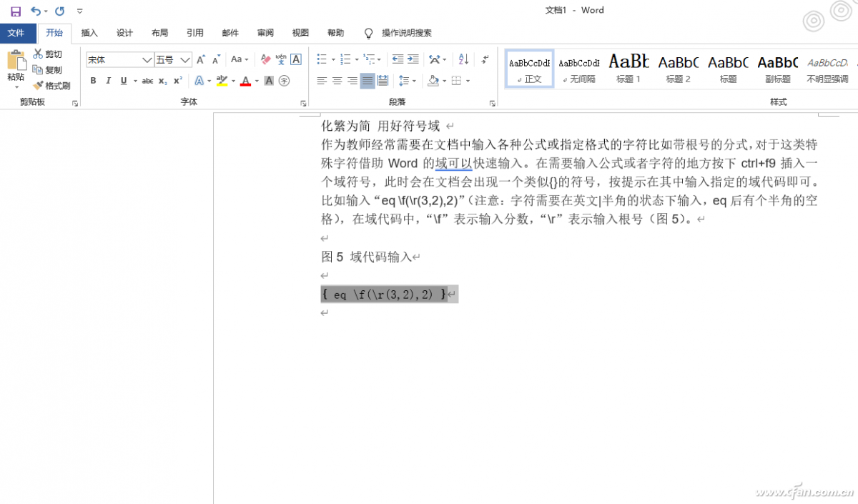858x504 pixels.
Task: Open the dropdown arrow under 粘贴
Action: coord(16,87)
